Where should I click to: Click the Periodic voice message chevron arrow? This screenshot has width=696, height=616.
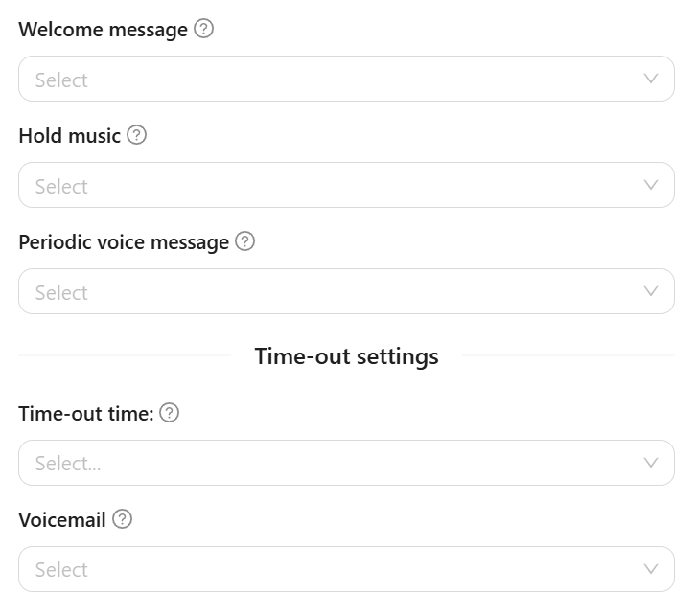[x=651, y=291]
